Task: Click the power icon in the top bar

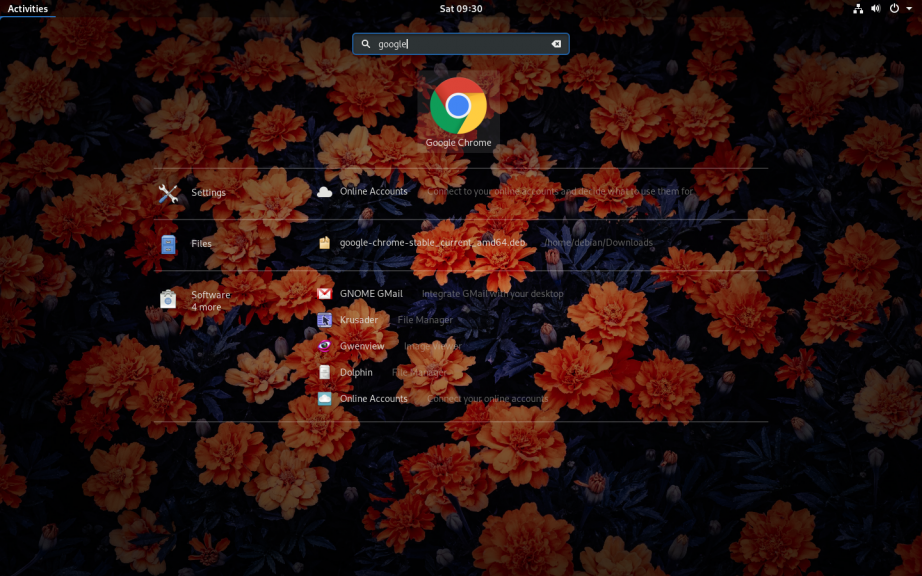Action: pyautogui.click(x=894, y=8)
